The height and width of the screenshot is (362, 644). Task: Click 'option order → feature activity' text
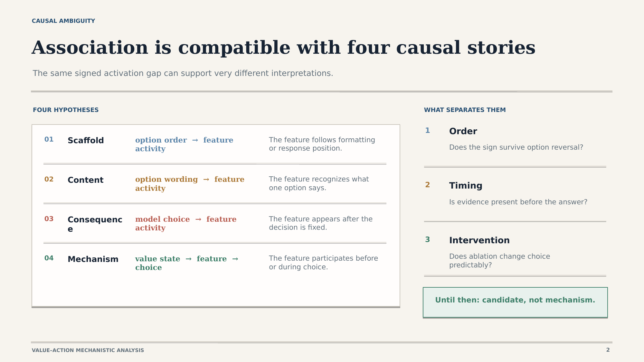184,144
